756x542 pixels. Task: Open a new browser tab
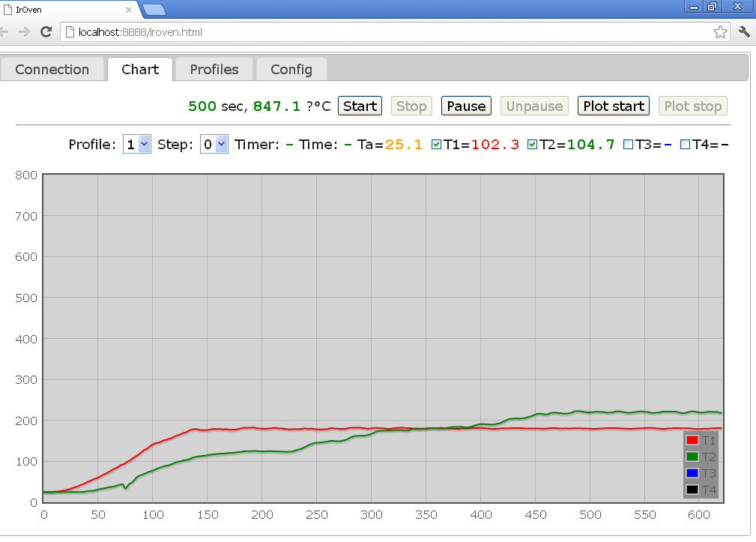(154, 10)
